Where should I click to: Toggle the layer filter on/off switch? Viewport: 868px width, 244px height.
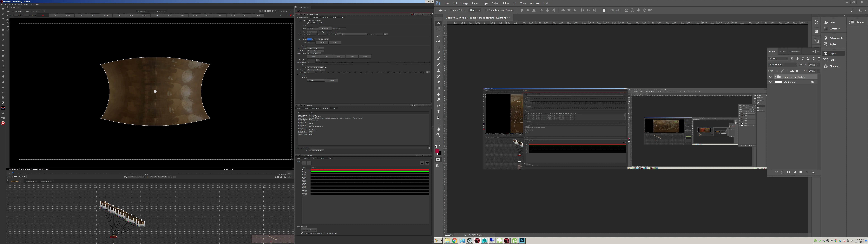pos(819,59)
